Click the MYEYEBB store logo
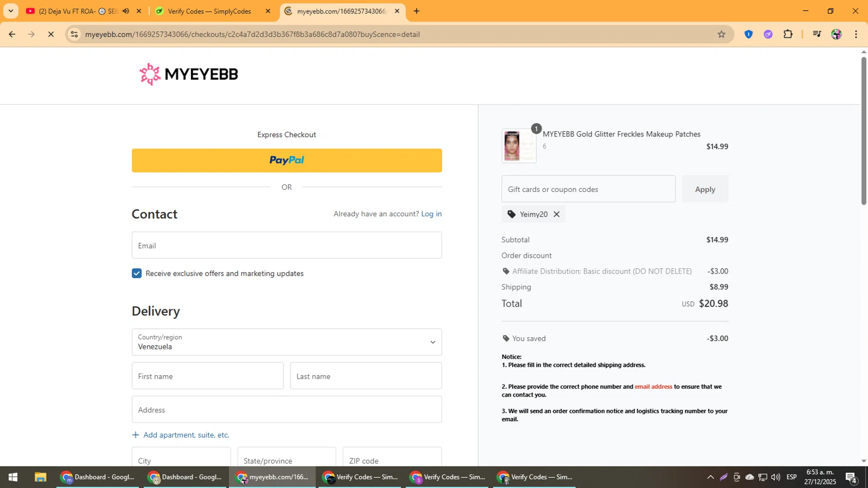Viewport: 868px width, 488px height. (x=189, y=74)
